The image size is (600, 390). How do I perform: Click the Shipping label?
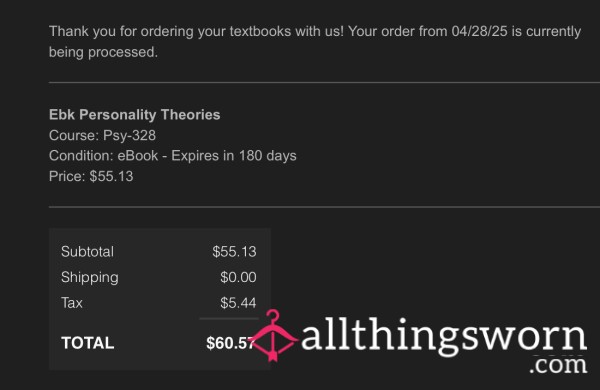[x=90, y=278]
